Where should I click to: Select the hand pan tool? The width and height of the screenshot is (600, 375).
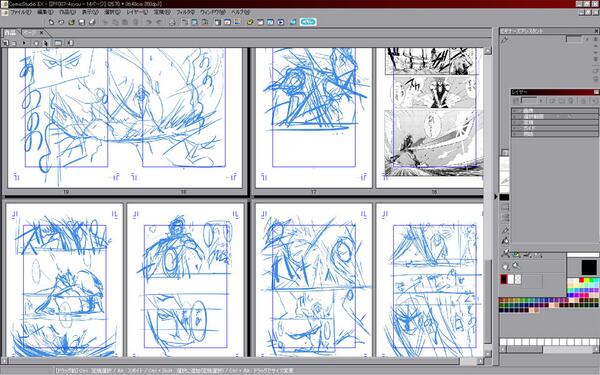[505, 266]
